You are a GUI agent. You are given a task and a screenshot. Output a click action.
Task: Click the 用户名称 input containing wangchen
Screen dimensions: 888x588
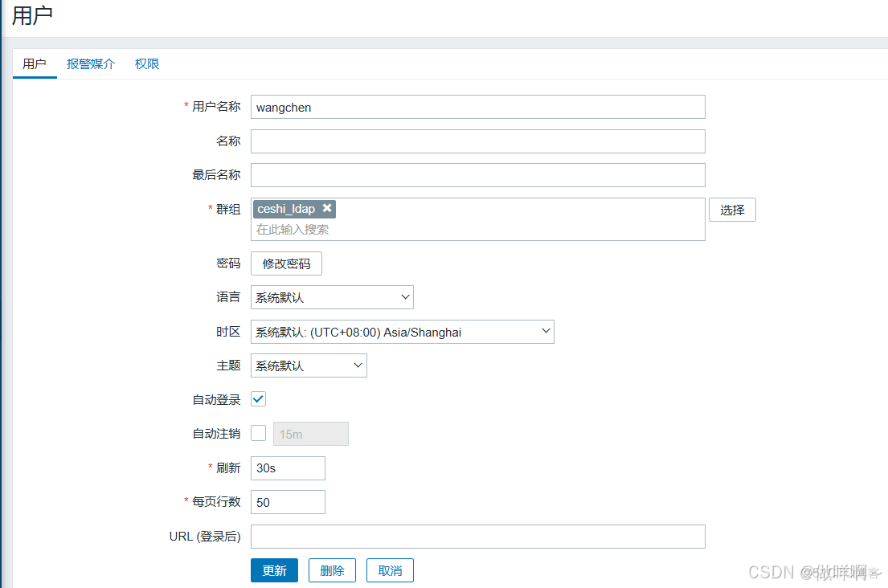[478, 106]
